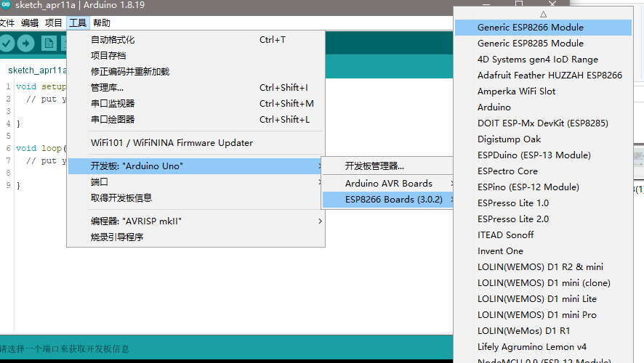Select 修正编码并重新加载
The height and width of the screenshot is (363, 644).
[x=196, y=71]
